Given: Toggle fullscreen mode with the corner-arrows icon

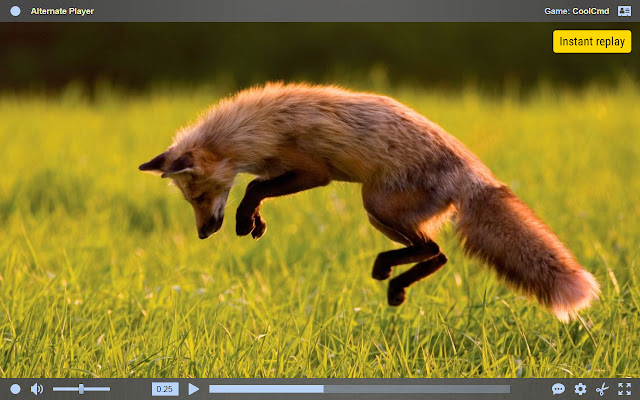Looking at the screenshot, I should click(x=624, y=389).
